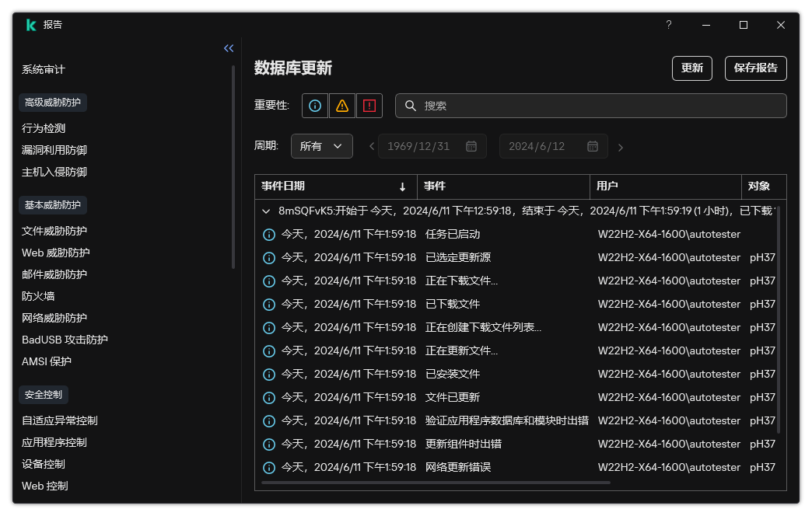Image resolution: width=812 pixels, height=516 pixels.
Task: Go to next period with right arrow
Action: [x=620, y=146]
